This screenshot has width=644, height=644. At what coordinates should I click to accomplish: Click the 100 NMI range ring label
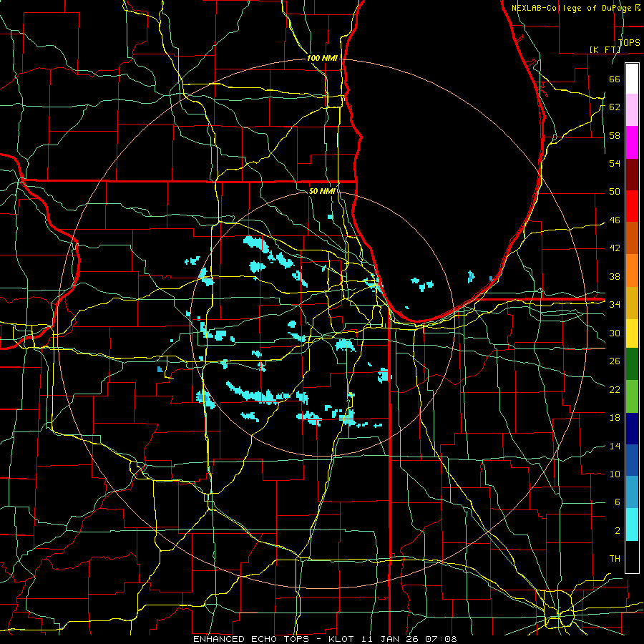pos(322,59)
